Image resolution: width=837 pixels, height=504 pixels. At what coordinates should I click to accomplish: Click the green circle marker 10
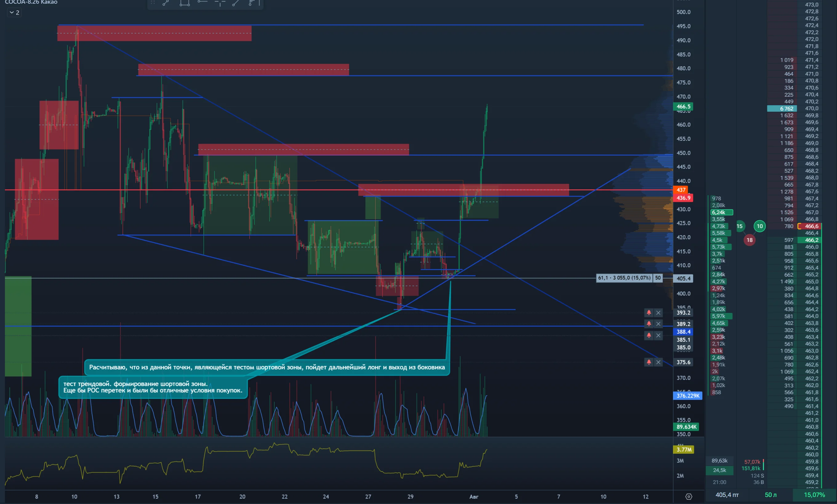759,226
